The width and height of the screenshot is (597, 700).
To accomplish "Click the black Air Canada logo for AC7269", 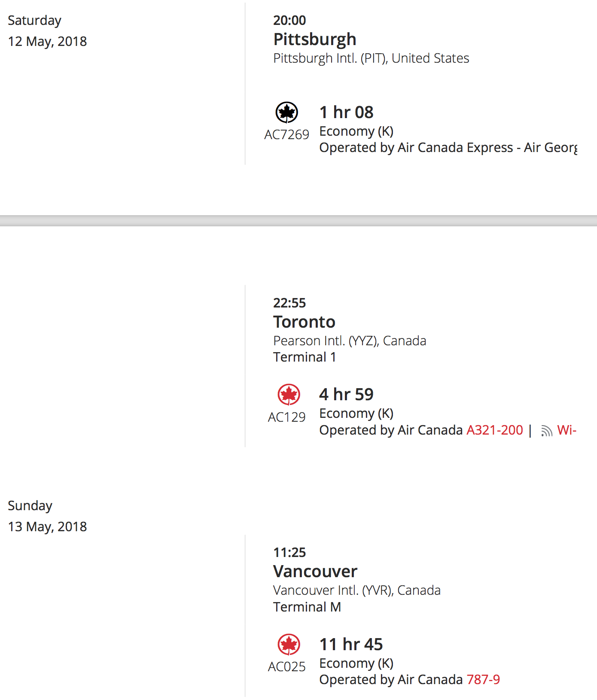I will coord(286,113).
